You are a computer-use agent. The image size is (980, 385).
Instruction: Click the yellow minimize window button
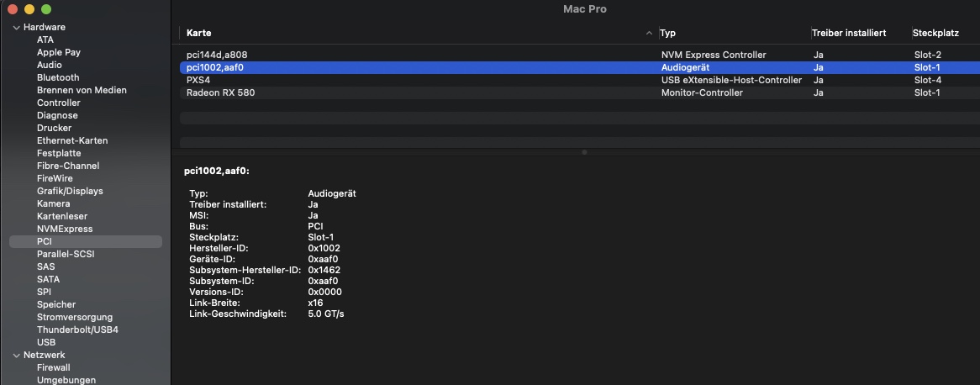point(29,9)
